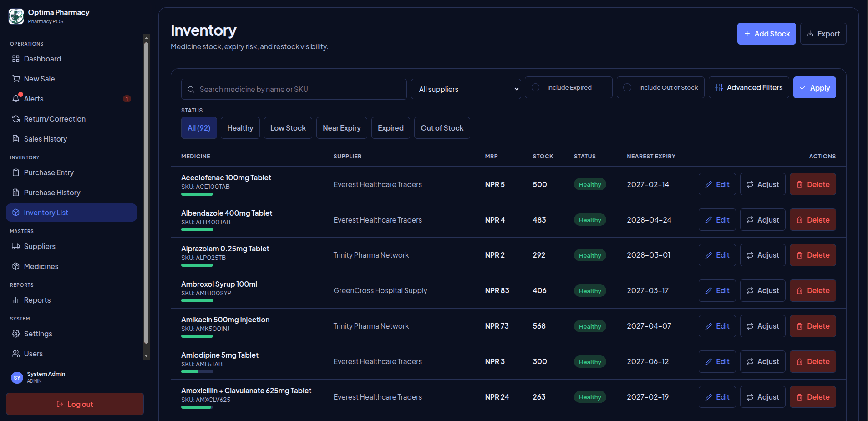Click the trash icon in Albendazole row
Image resolution: width=868 pixels, height=421 pixels.
click(x=800, y=220)
